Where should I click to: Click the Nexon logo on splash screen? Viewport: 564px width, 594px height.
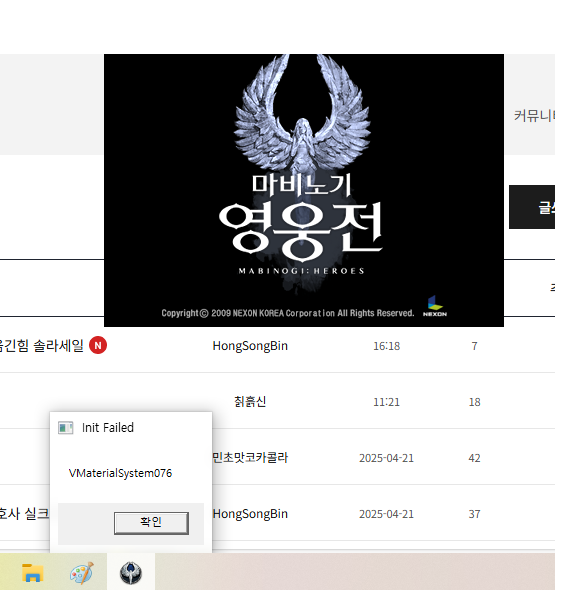tap(435, 306)
